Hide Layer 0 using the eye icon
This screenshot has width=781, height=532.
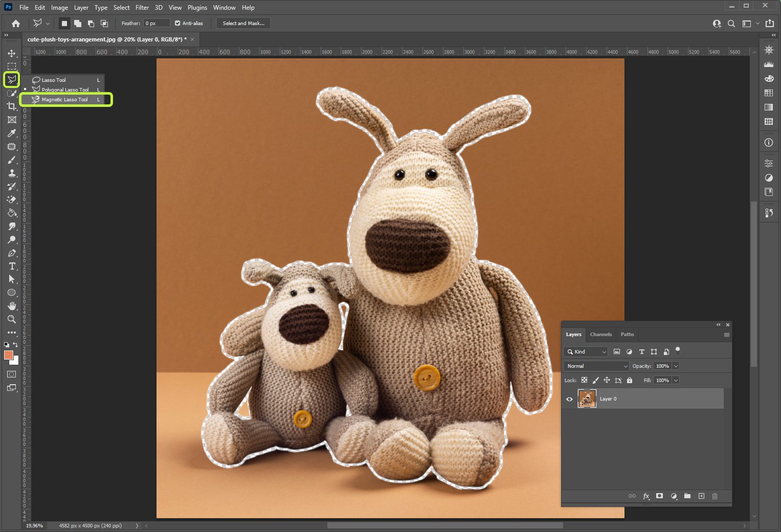point(569,399)
